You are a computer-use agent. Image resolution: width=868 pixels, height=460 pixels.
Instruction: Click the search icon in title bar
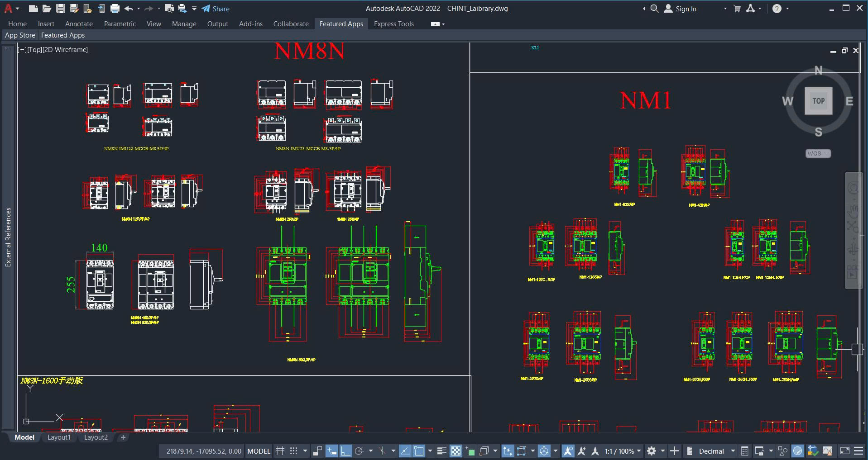[654, 9]
